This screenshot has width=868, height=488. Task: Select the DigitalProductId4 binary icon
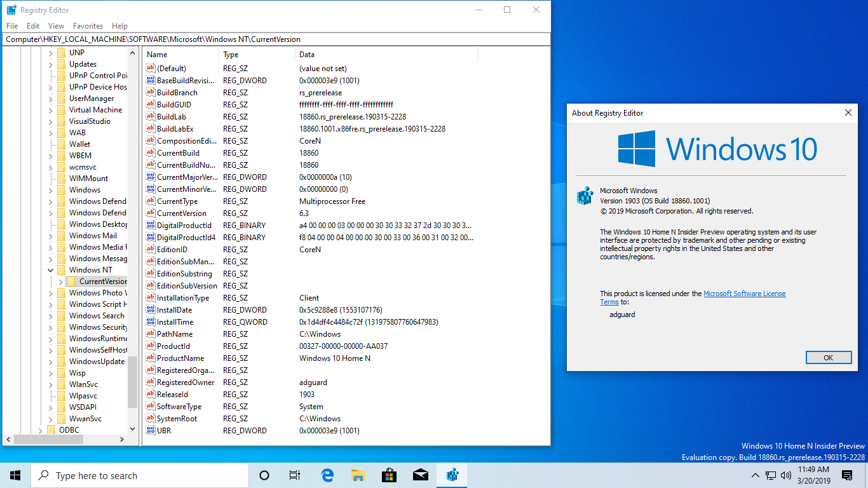[x=151, y=237]
